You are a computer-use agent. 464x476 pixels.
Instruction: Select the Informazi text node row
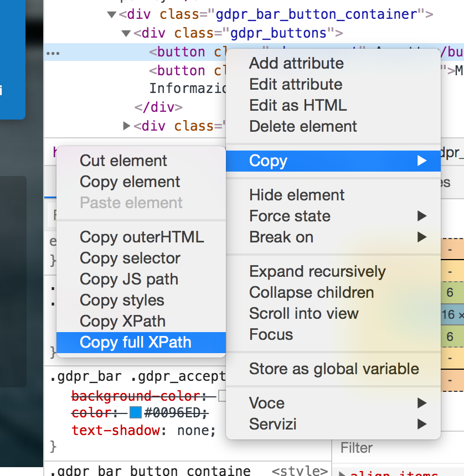coord(187,89)
